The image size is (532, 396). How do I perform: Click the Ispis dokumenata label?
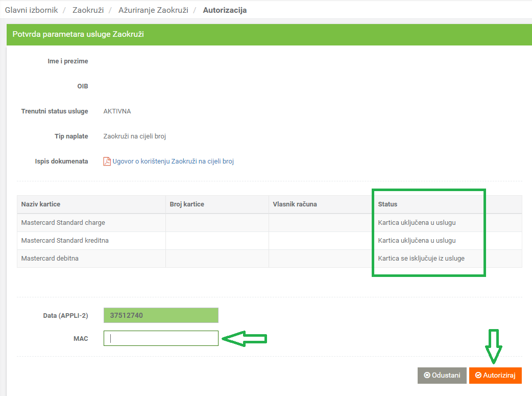(61, 161)
